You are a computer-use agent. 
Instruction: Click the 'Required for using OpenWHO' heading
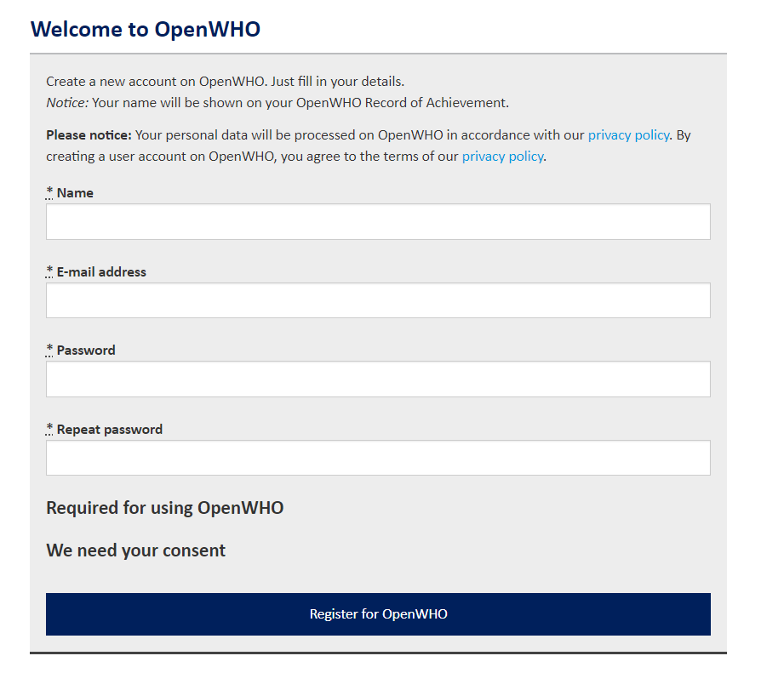(x=165, y=508)
